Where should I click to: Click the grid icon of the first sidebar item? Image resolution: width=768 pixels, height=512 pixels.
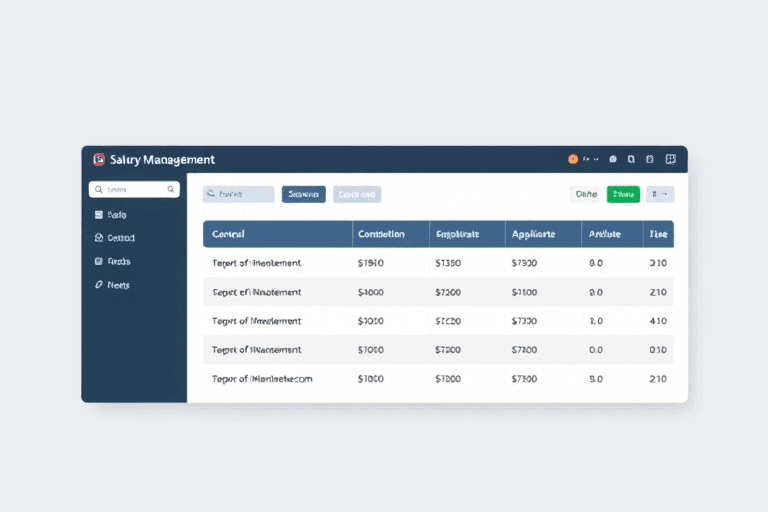point(98,215)
